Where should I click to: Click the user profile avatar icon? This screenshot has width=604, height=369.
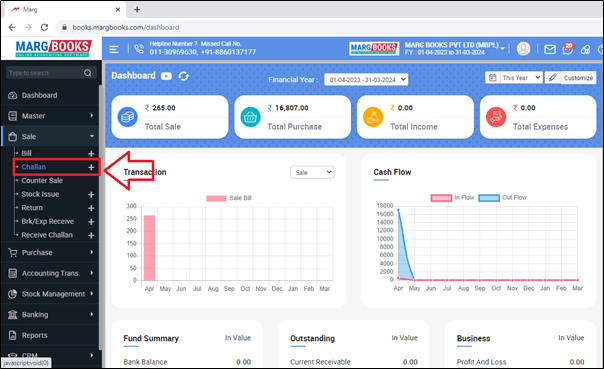(523, 49)
